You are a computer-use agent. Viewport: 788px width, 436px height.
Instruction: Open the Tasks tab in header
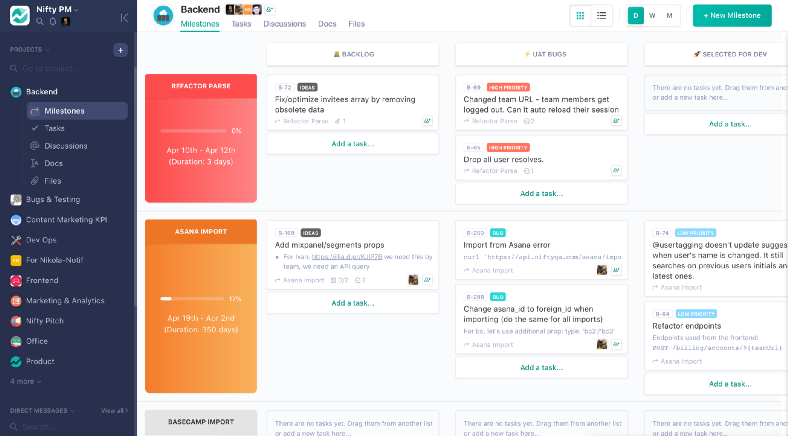pyautogui.click(x=241, y=24)
